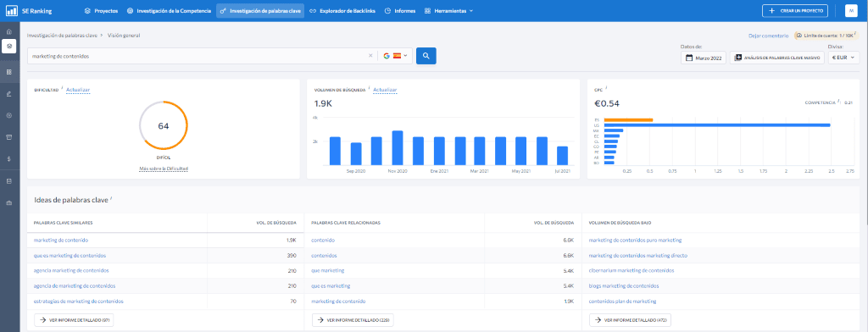This screenshot has height=332, width=868.
Task: Click Actualizar next to Dificultad
Action: click(x=78, y=90)
